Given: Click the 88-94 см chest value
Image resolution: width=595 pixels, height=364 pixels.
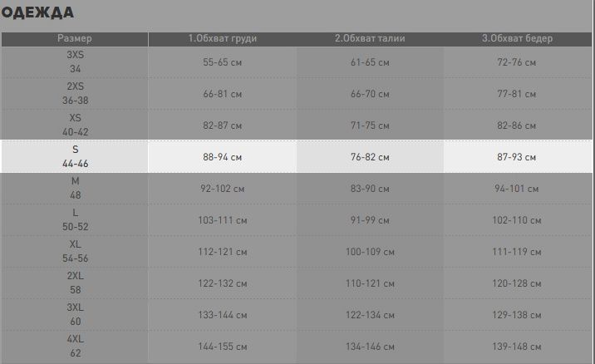Looking at the screenshot, I should pyautogui.click(x=223, y=157).
